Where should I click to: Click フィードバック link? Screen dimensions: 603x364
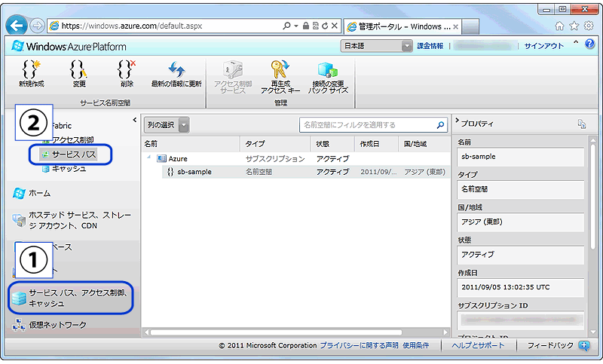coord(550,346)
